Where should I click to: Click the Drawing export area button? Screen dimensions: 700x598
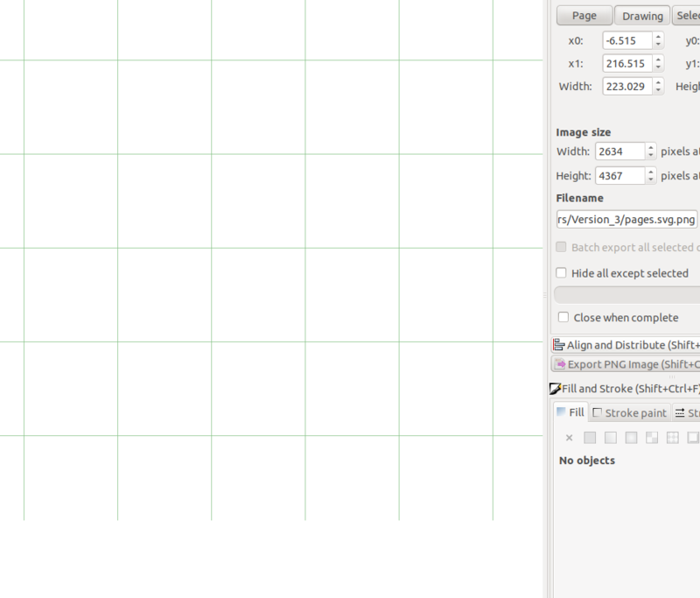(x=642, y=16)
